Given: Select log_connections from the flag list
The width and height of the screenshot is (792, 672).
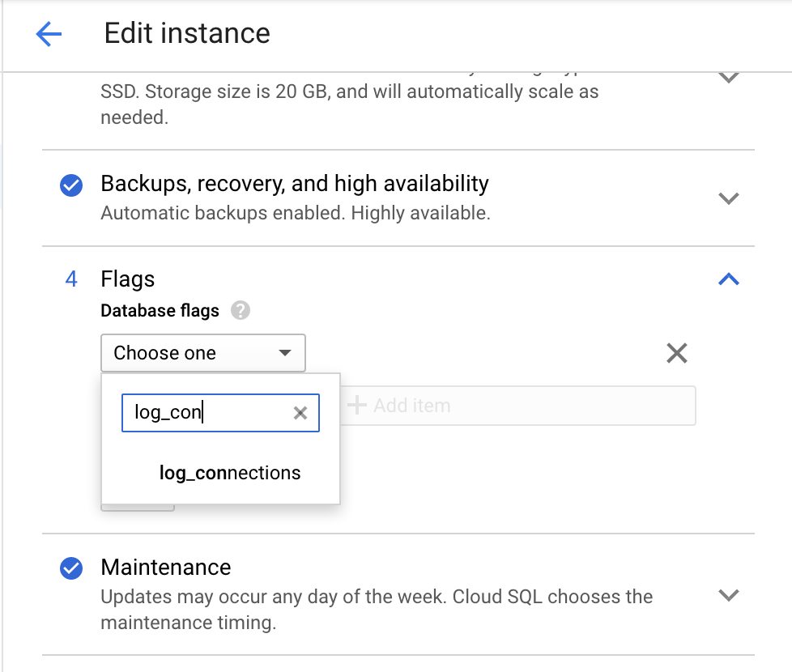Looking at the screenshot, I should coord(230,474).
